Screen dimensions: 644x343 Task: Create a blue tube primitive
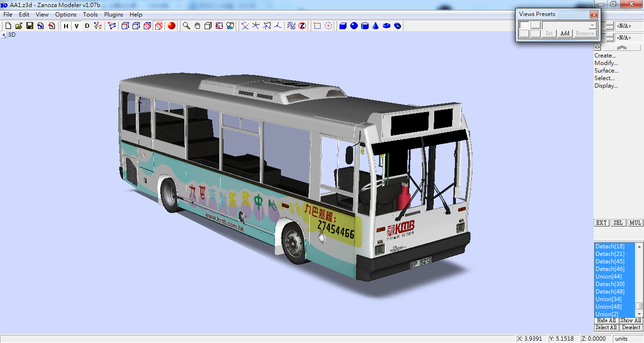pyautogui.click(x=397, y=26)
